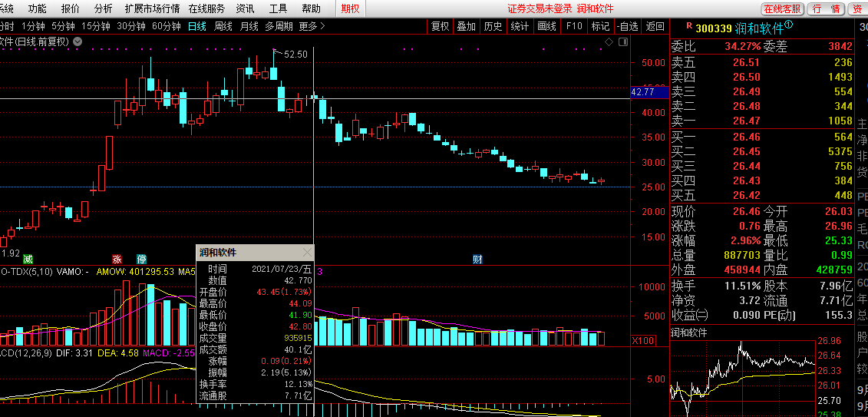Click the 润和软件 intraday mini chart
This screenshot has height=417, width=868.
pos(742,378)
